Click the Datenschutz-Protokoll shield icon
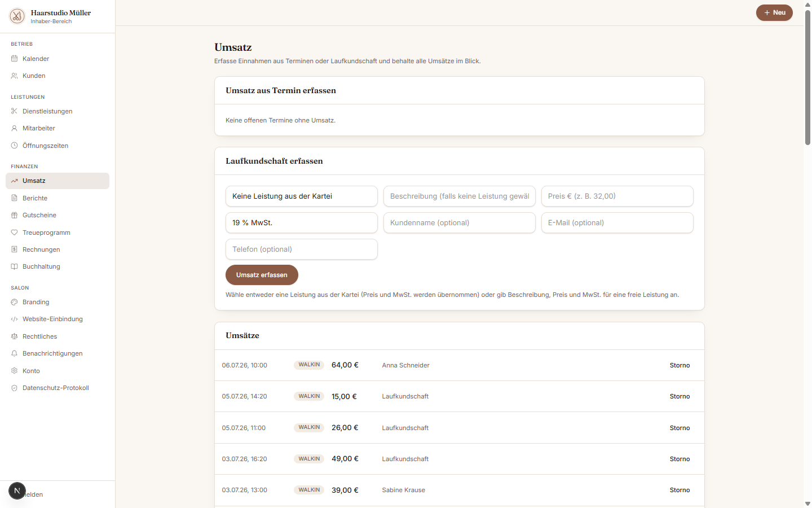 click(x=15, y=388)
